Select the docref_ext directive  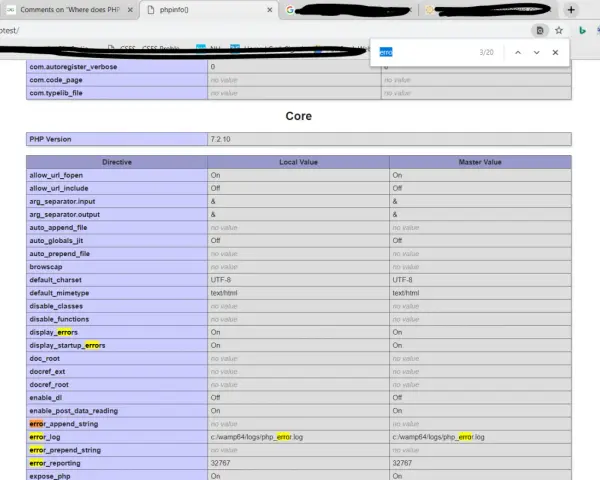[x=47, y=372]
